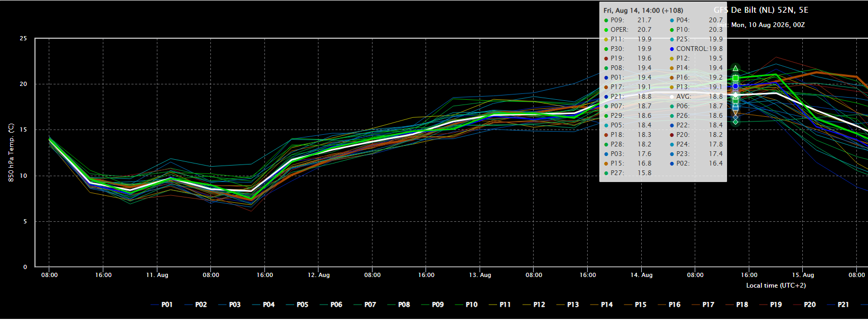Hide the P04 legend series

(263, 305)
